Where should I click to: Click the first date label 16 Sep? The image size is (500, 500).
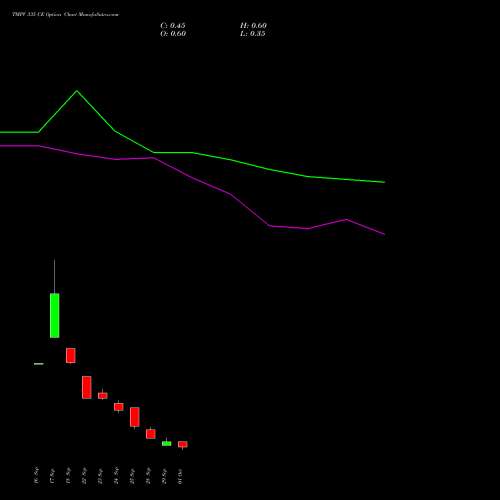pyautogui.click(x=36, y=476)
